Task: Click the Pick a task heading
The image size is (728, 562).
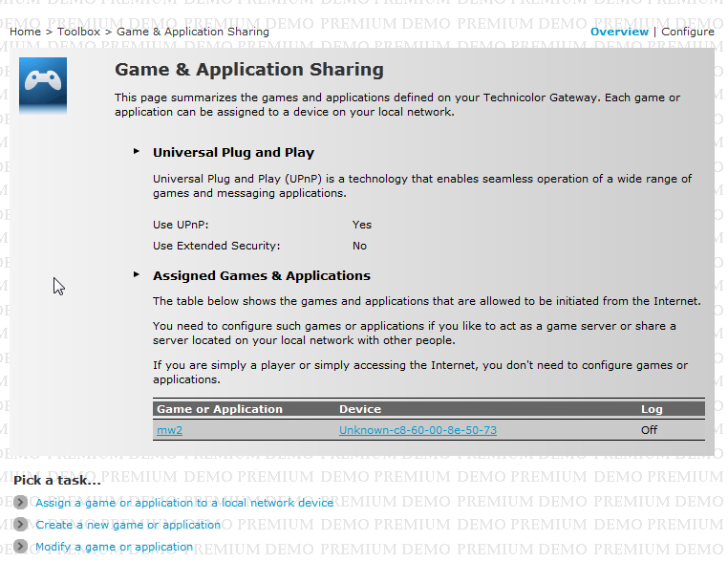Action: (x=57, y=480)
